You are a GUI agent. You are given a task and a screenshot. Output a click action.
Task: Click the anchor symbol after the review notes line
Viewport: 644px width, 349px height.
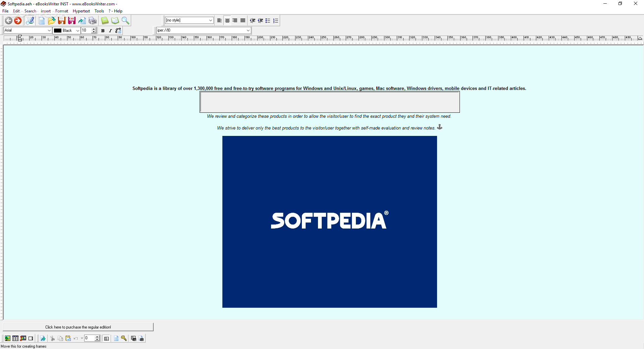coord(439,127)
